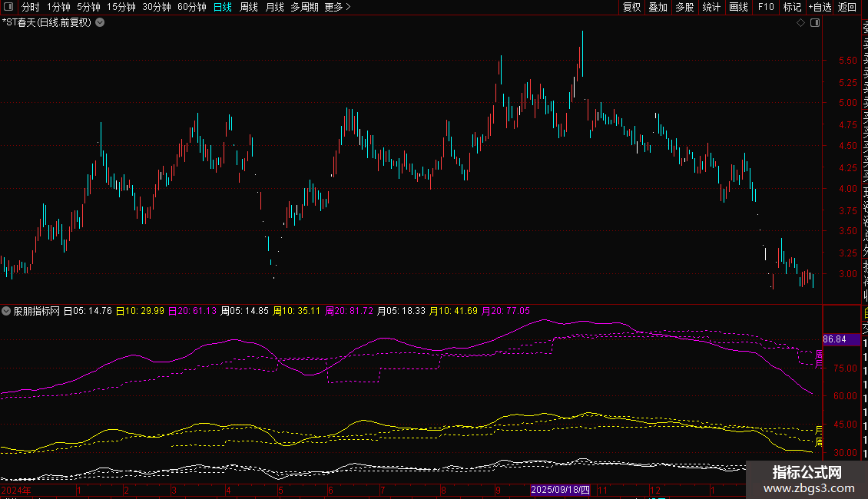
Task: Select the 60分钟 period
Action: tap(191, 8)
